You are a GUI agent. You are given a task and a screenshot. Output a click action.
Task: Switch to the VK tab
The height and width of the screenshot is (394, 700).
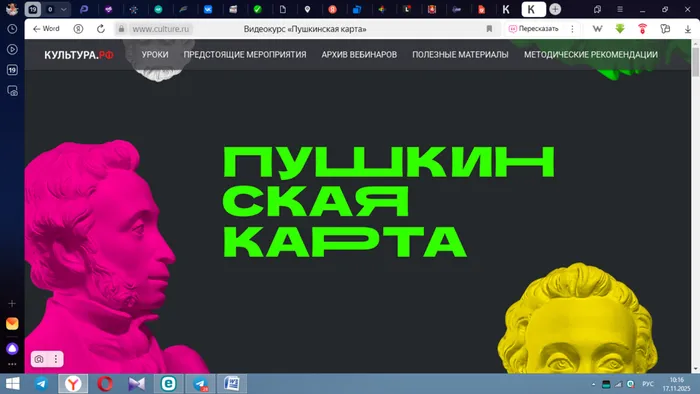point(208,9)
